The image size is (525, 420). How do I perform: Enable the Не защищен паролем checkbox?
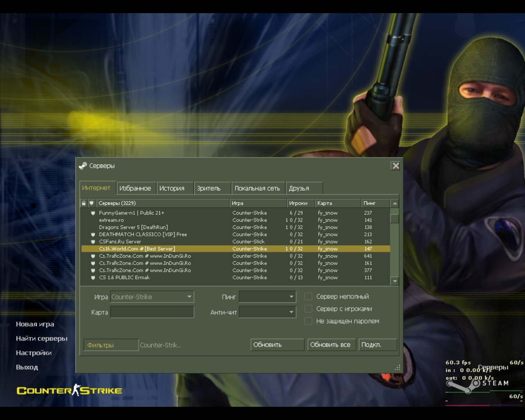(x=308, y=321)
